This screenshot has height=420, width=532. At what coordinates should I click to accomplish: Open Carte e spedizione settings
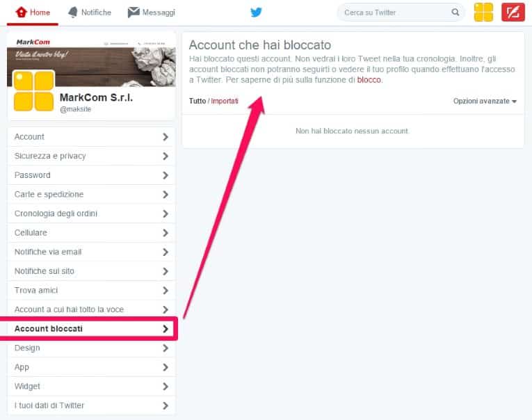91,195
